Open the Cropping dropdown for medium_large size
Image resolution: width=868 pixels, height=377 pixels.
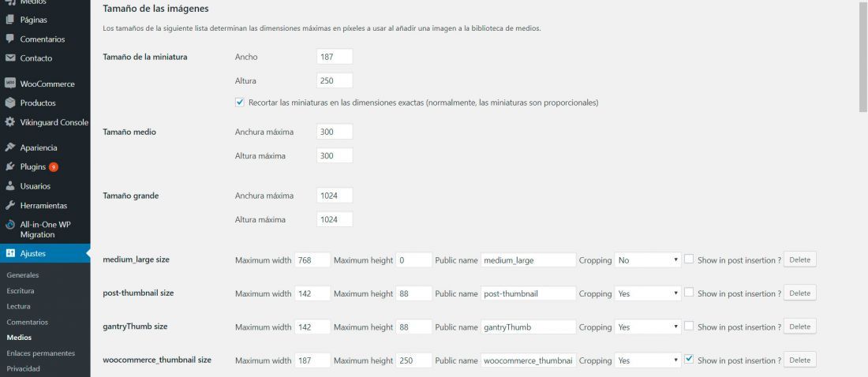click(648, 260)
